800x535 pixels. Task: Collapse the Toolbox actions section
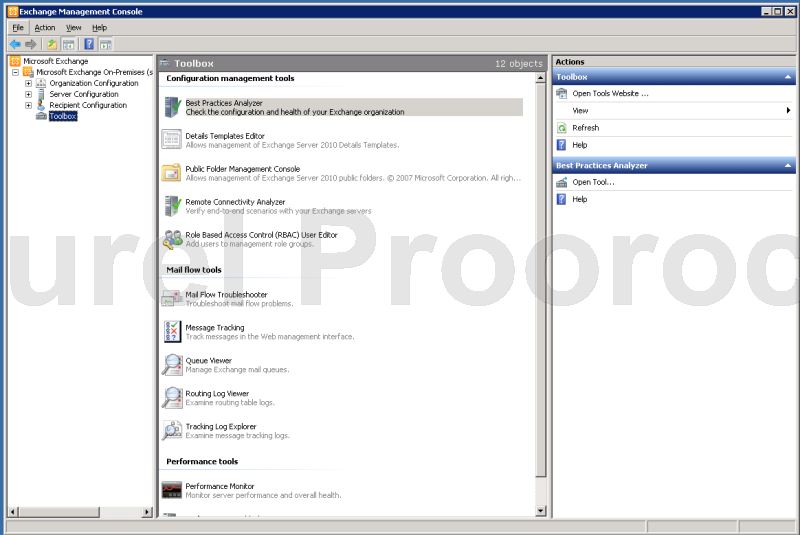pyautogui.click(x=788, y=77)
